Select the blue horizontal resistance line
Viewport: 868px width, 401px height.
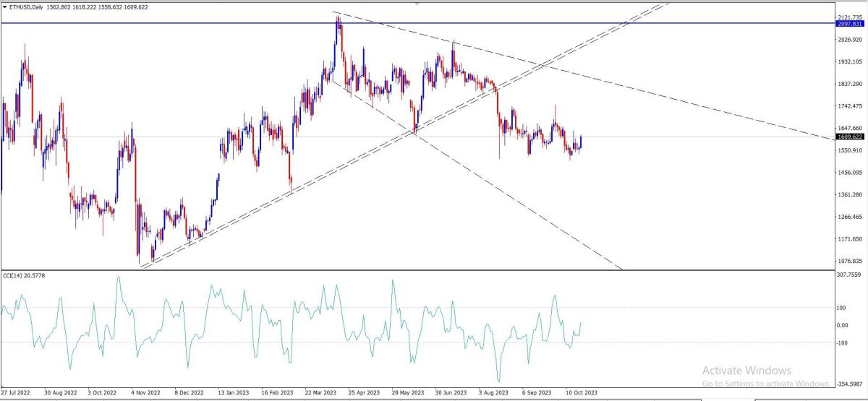pos(416,23)
